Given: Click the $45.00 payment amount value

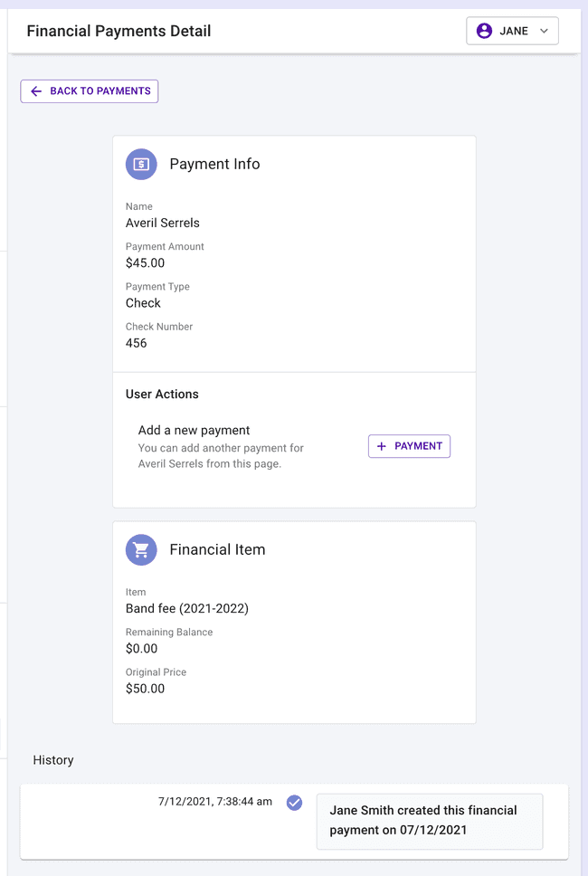Looking at the screenshot, I should 146,263.
